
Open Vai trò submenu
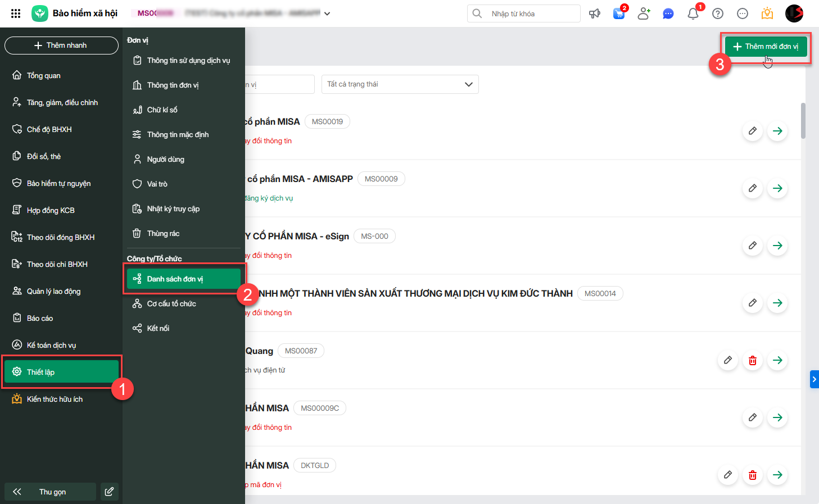point(184,184)
